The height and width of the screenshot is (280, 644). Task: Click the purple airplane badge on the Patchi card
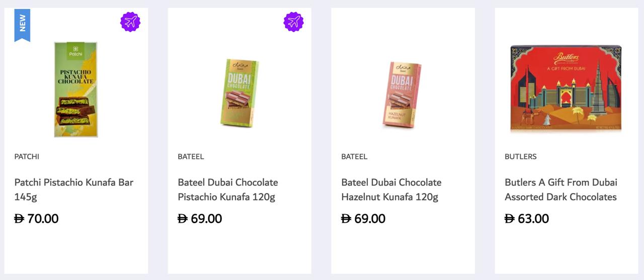click(130, 22)
